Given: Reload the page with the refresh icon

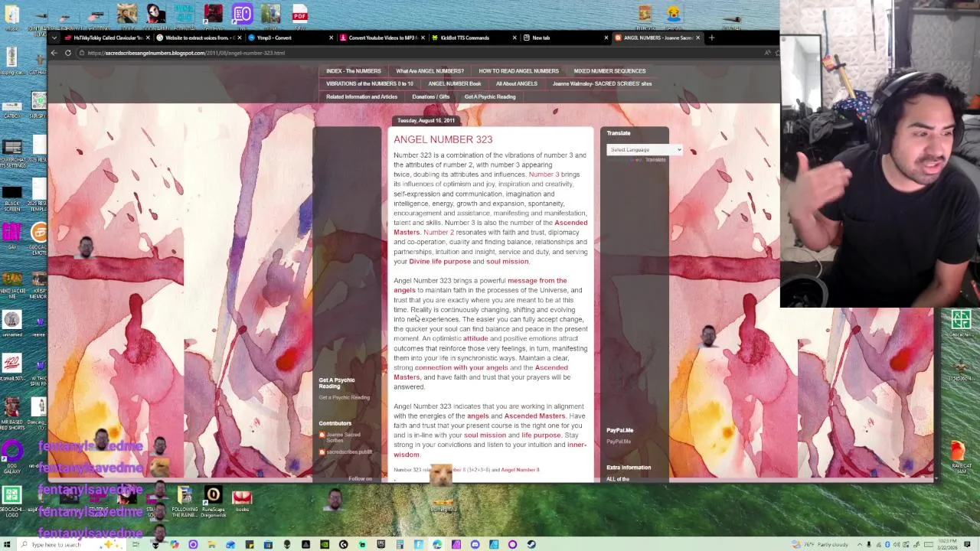Looking at the screenshot, I should 68,53.
